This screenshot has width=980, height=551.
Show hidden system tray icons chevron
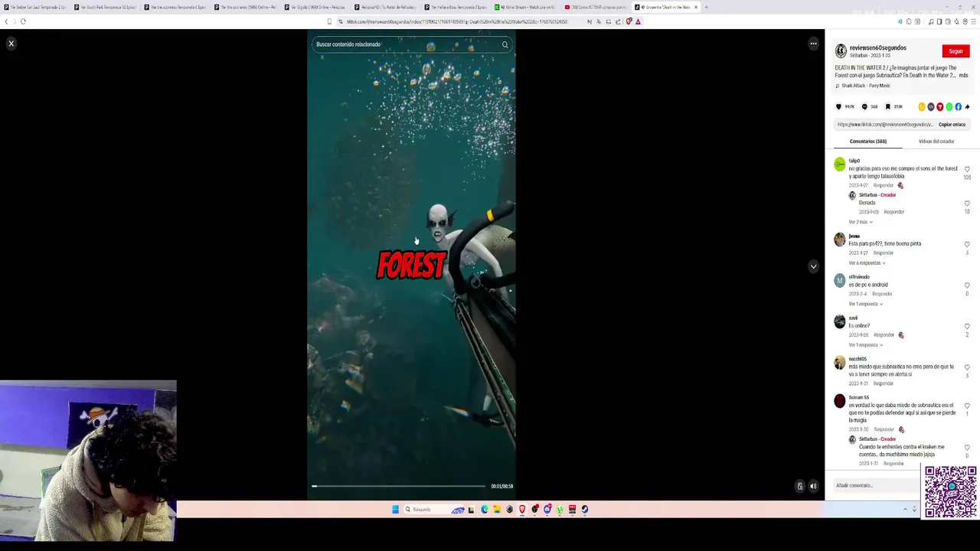coord(905,509)
